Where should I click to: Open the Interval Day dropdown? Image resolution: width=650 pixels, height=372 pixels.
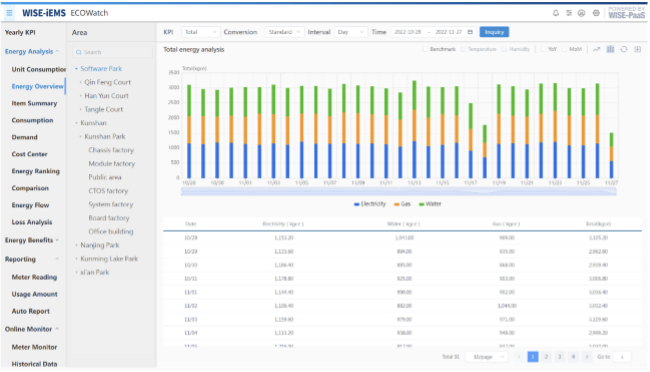tap(351, 32)
